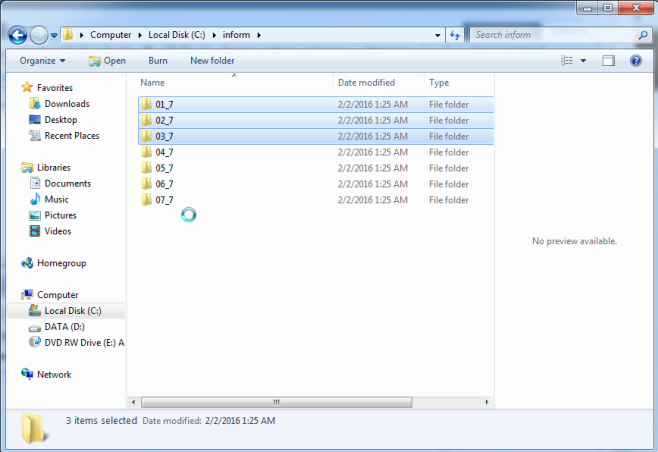
Task: Open the Help question mark icon
Action: click(635, 61)
